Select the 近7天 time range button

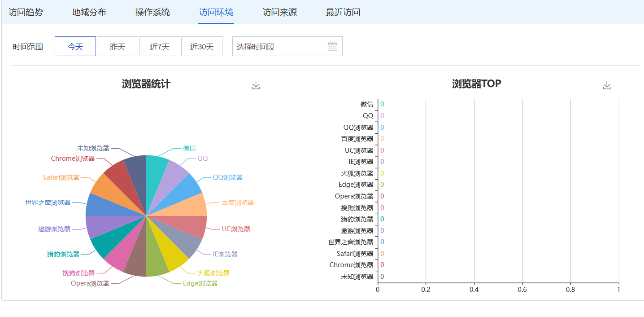[x=160, y=46]
